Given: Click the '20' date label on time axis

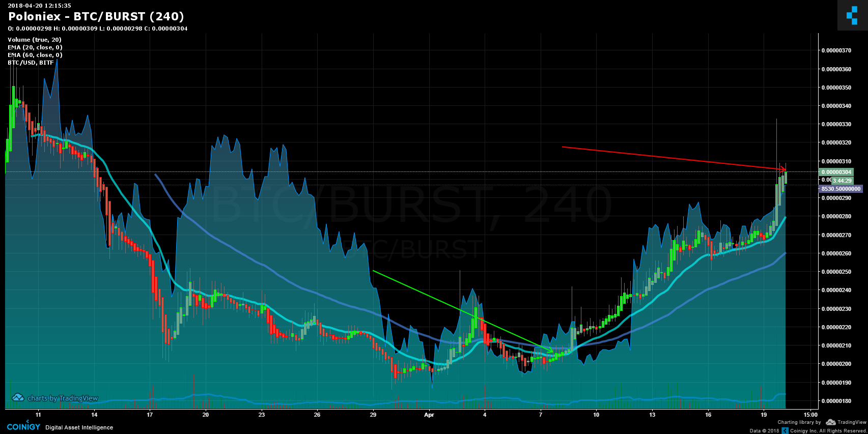Looking at the screenshot, I should pyautogui.click(x=206, y=415).
